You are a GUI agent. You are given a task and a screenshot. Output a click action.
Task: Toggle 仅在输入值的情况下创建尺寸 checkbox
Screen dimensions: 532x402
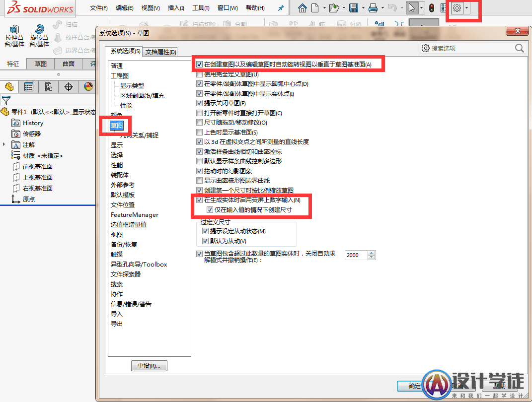[x=210, y=210]
